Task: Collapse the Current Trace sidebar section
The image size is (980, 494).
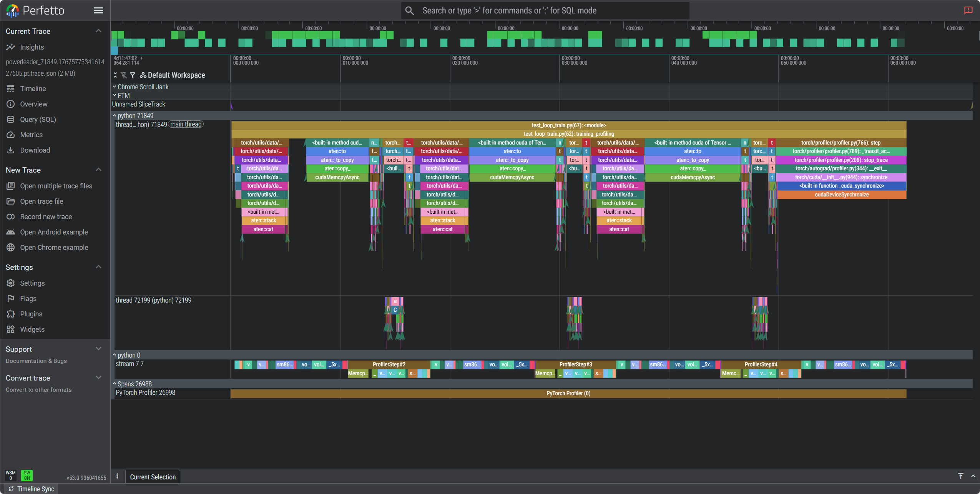Action: (98, 31)
